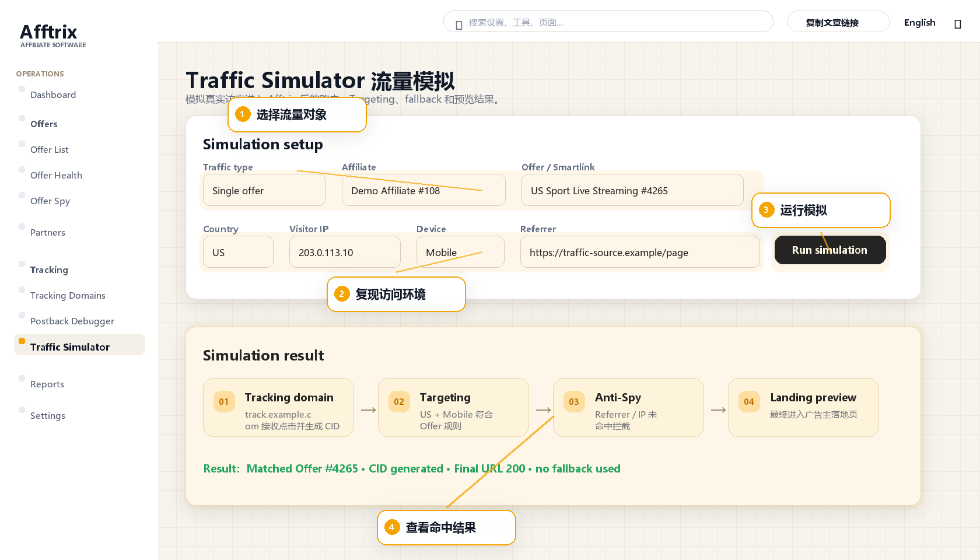Click the 'Simulation setup' heading

[x=262, y=144]
